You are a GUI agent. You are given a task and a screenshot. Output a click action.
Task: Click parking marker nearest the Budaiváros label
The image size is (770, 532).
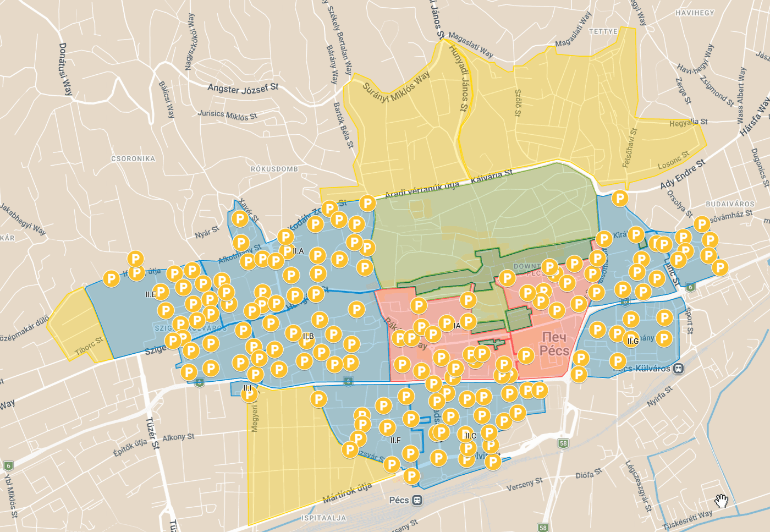click(701, 224)
